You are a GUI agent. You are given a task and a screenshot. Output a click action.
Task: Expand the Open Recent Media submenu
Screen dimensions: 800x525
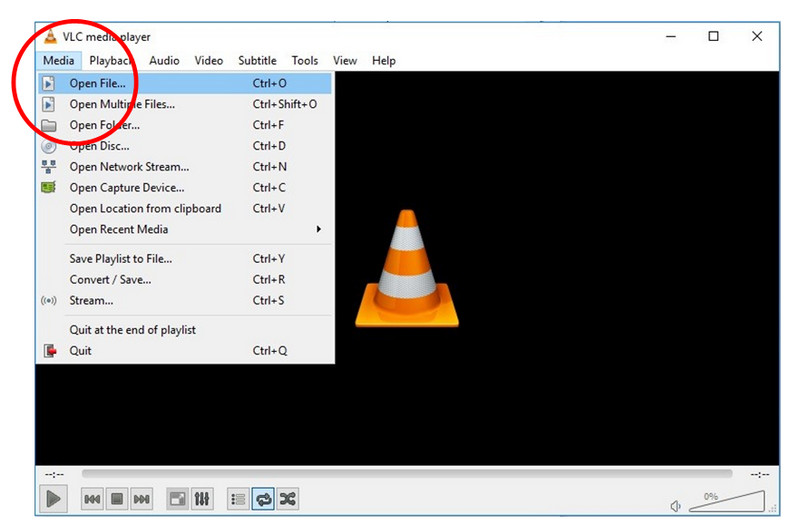190,229
